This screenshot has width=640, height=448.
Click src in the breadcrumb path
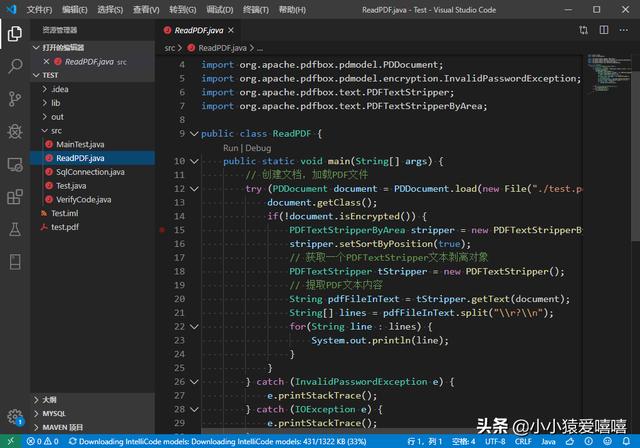tap(169, 48)
